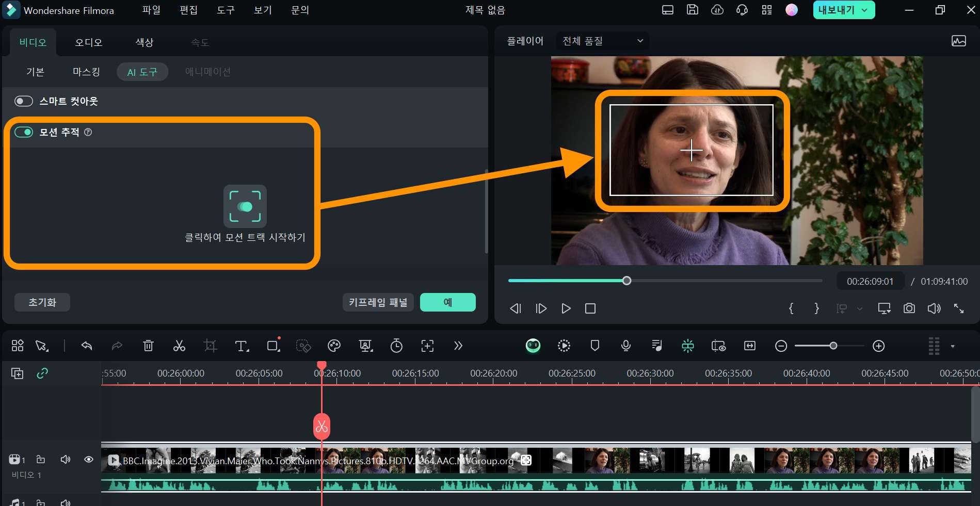Viewport: 980px width, 506px height.
Task: Enter fullscreen preview with the expand arrows icon
Action: click(959, 308)
